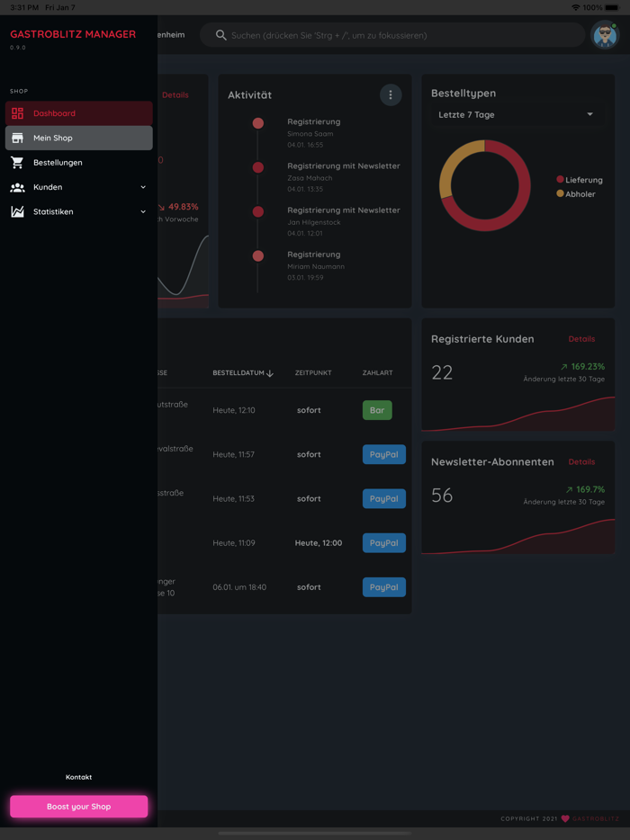Click the Newsletter-Abonnenten trend chart
630x840 pixels.
click(517, 536)
